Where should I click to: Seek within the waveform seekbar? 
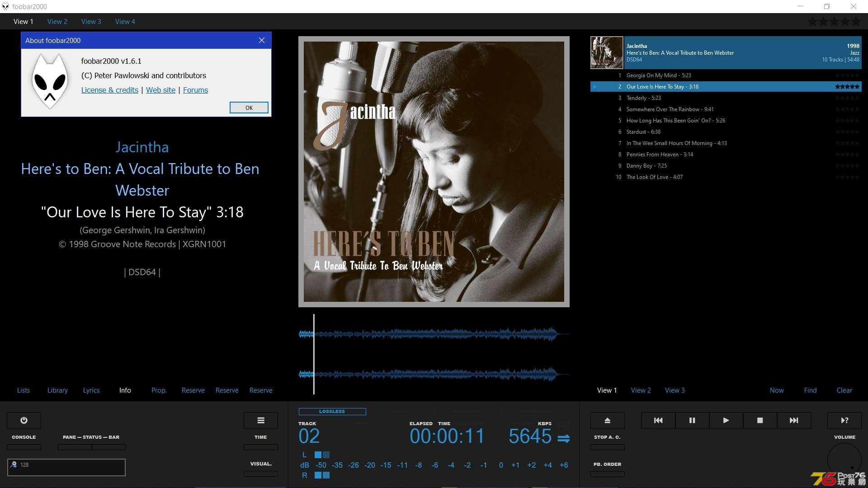434,354
